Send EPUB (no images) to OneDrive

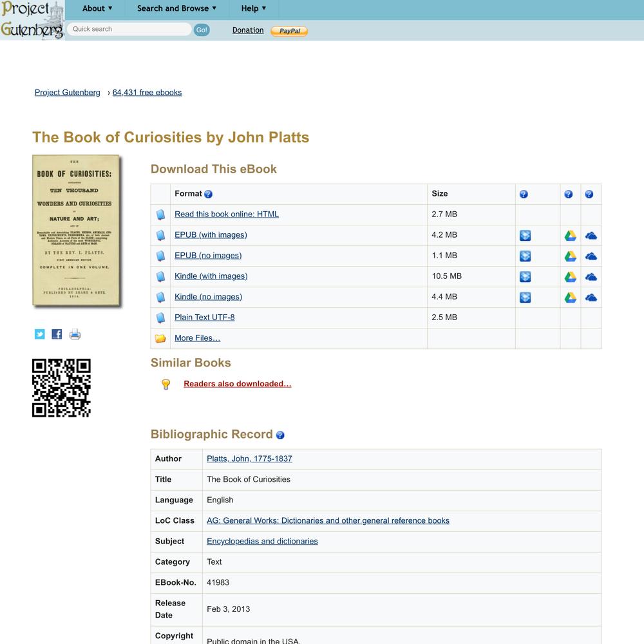click(591, 256)
